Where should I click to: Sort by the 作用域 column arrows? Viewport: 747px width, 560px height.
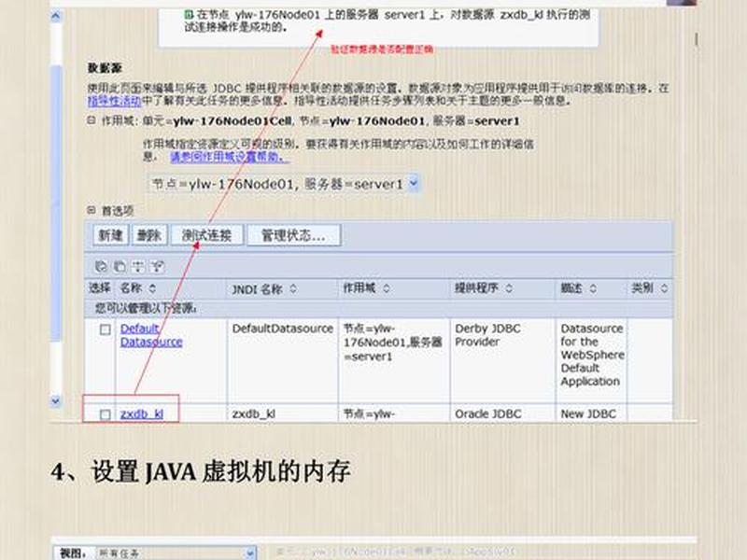click(x=386, y=288)
